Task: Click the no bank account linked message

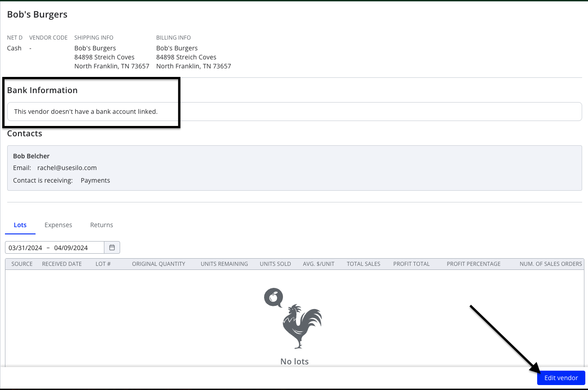Action: pyautogui.click(x=86, y=112)
